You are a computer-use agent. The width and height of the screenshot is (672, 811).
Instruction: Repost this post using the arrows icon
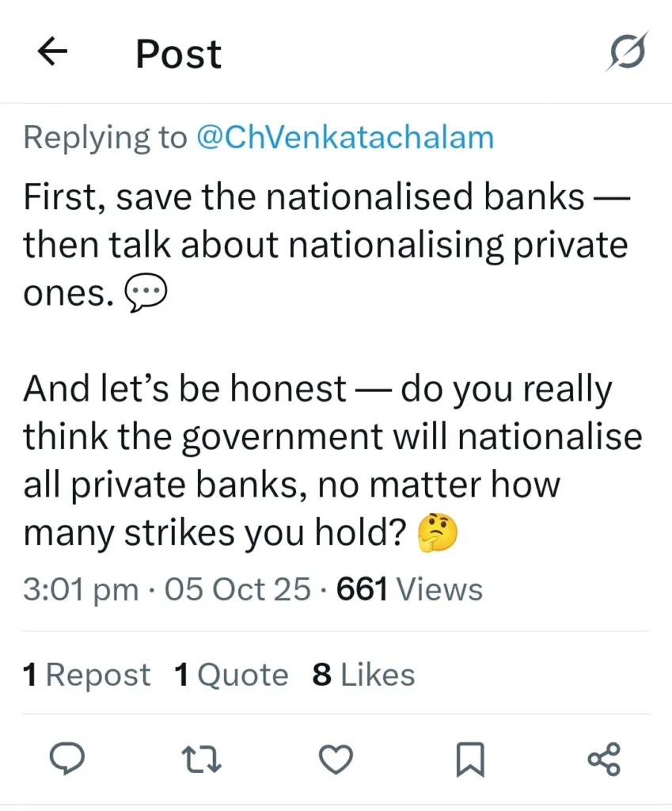(x=203, y=761)
